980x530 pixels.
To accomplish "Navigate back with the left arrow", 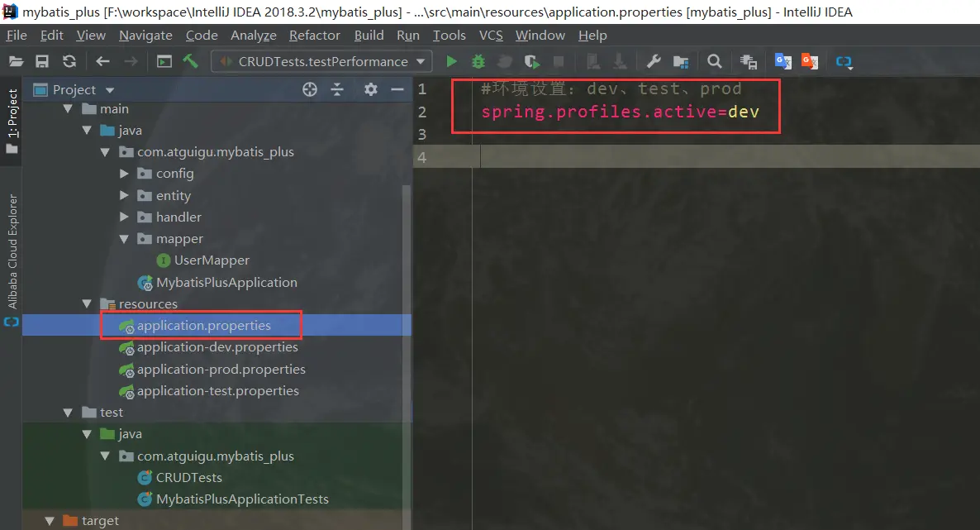I will coord(102,61).
